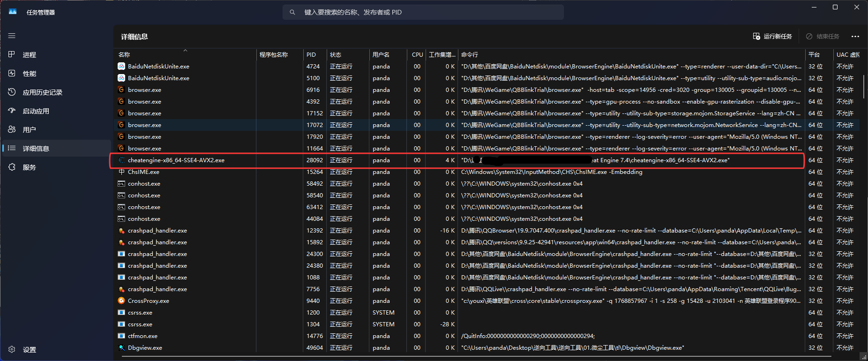Select browser.exe icon with PID 4392

click(x=121, y=101)
